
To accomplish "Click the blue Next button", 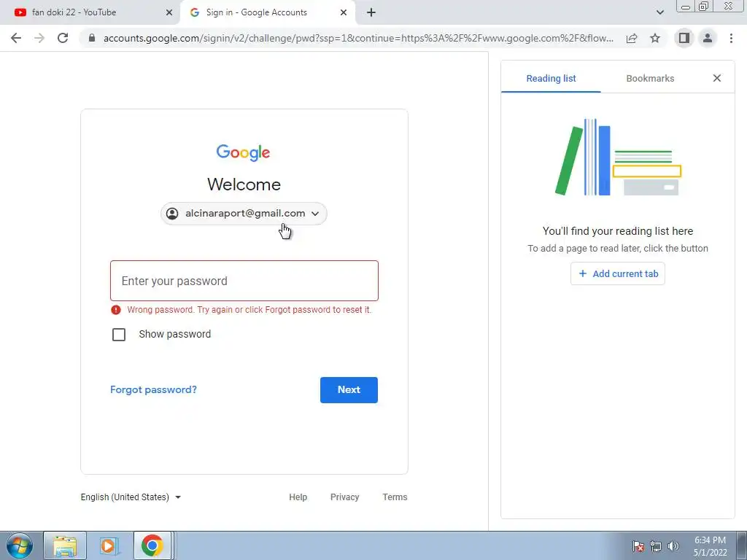I will tap(349, 390).
